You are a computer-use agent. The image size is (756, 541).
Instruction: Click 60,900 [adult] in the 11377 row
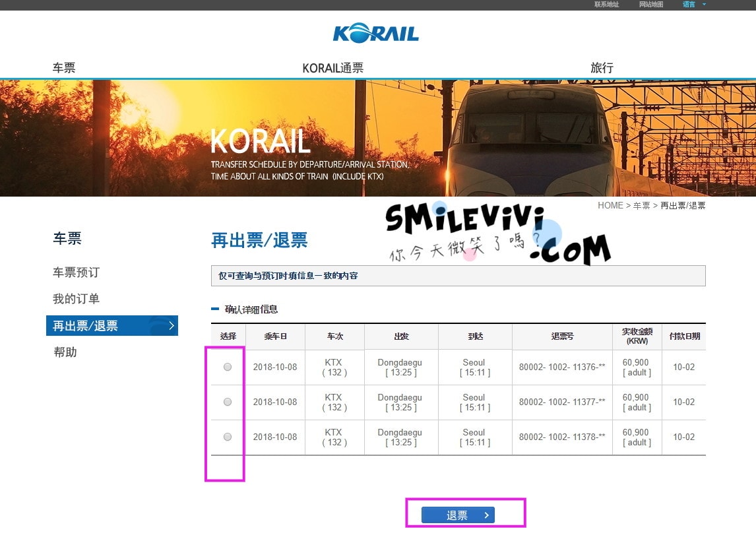click(x=637, y=402)
